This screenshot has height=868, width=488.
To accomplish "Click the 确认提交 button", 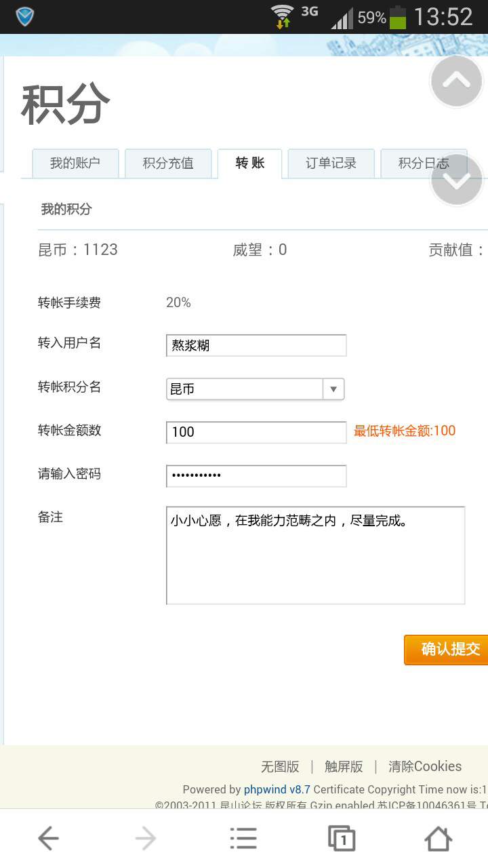I will 446,650.
